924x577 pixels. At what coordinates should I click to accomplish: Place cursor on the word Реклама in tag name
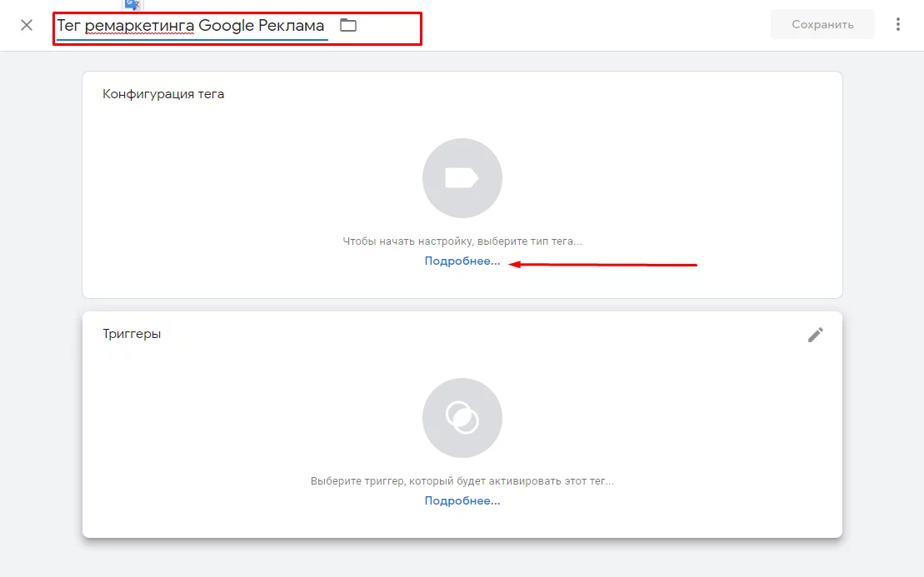pyautogui.click(x=291, y=25)
